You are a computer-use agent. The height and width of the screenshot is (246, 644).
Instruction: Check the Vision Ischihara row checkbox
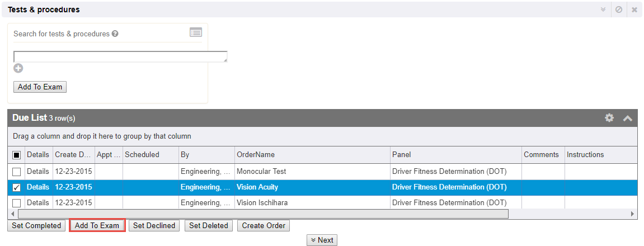tap(16, 203)
